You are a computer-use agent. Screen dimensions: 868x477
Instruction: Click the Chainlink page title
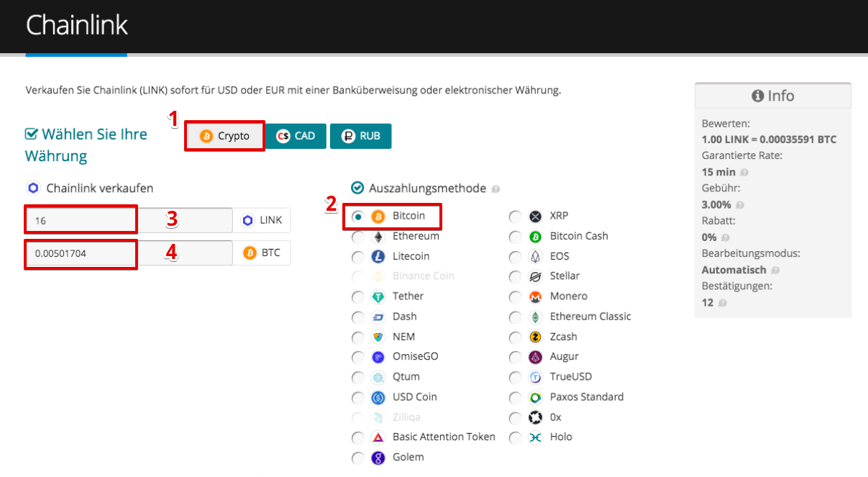point(77,25)
